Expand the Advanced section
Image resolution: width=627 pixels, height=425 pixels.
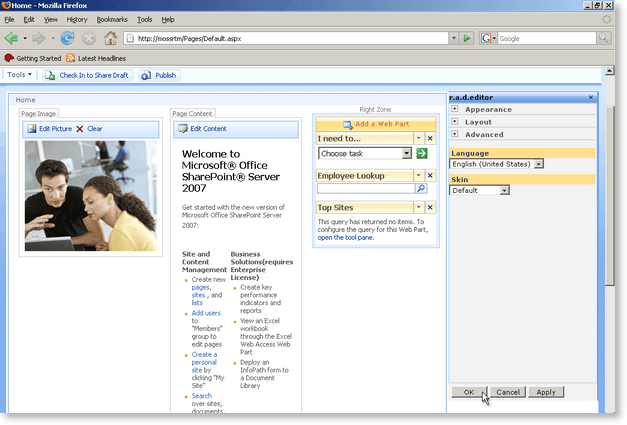point(455,134)
